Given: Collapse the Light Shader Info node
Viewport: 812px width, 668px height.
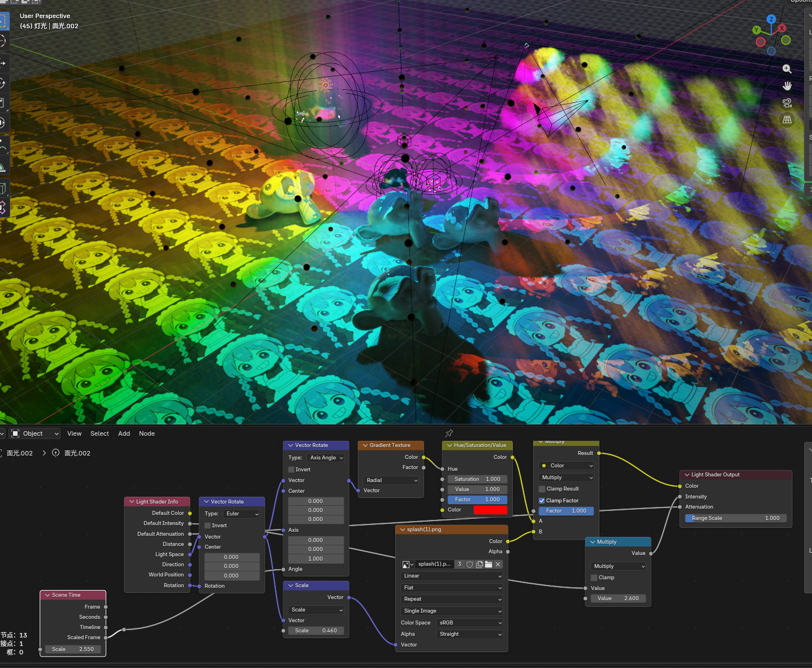Looking at the screenshot, I should (131, 502).
